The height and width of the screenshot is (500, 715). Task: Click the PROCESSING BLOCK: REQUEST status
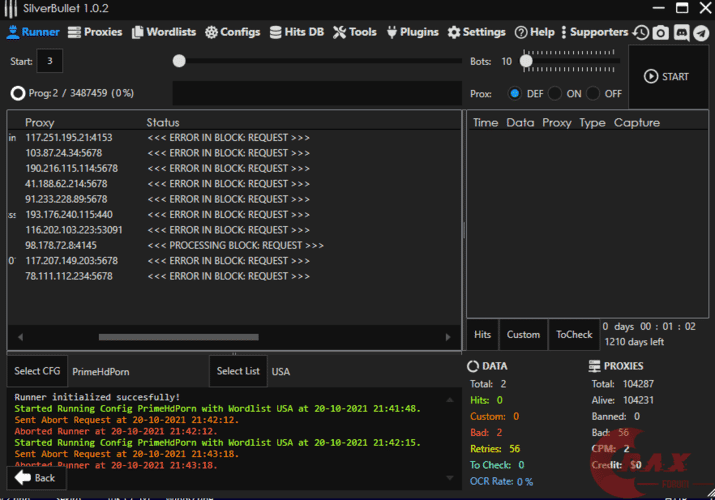click(x=235, y=246)
